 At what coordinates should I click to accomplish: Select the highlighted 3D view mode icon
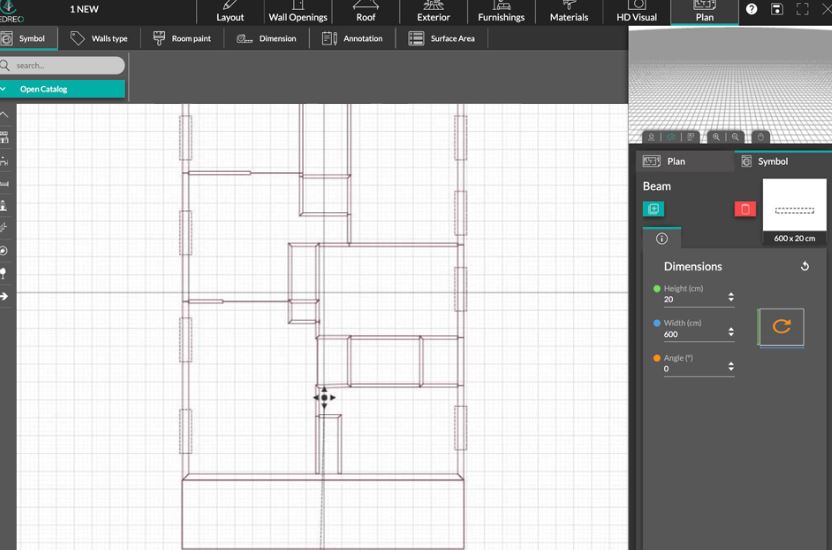[671, 137]
